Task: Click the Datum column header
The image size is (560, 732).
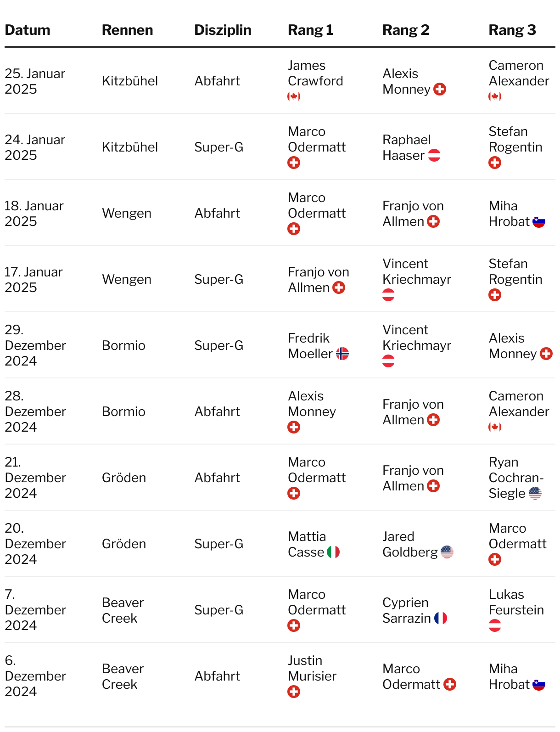Action: pyautogui.click(x=28, y=30)
